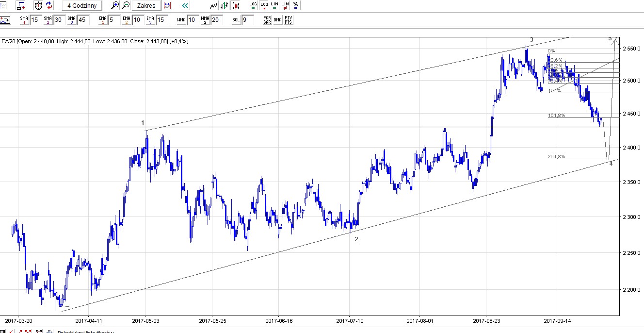Switch to line chart type
This screenshot has height=333, width=644.
pos(213,6)
